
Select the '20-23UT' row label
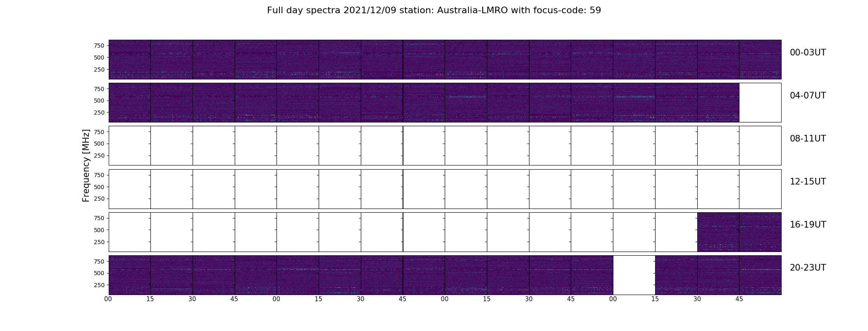coord(808,268)
